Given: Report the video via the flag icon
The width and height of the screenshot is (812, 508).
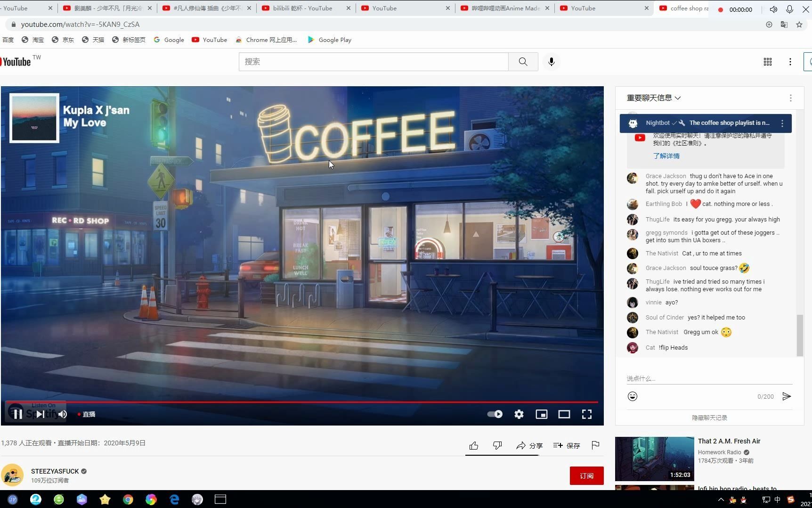Looking at the screenshot, I should (x=595, y=445).
